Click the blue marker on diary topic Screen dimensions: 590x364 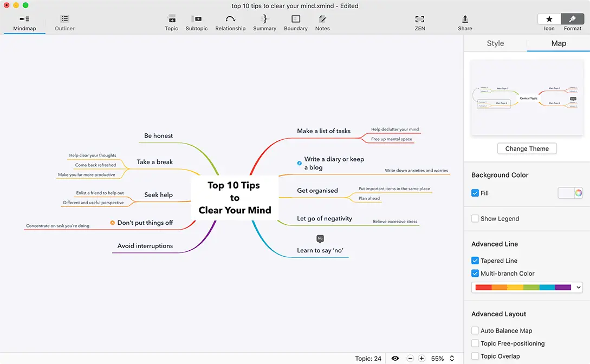pyautogui.click(x=300, y=163)
